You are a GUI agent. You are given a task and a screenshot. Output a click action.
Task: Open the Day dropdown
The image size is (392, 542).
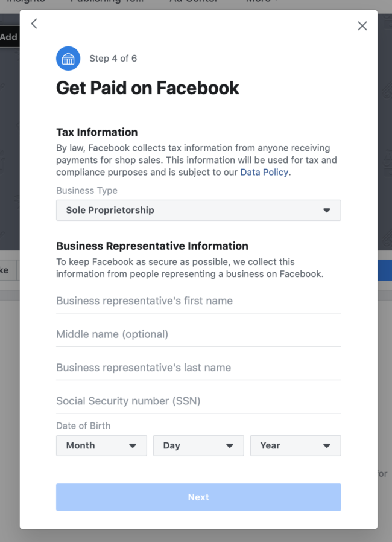(198, 445)
